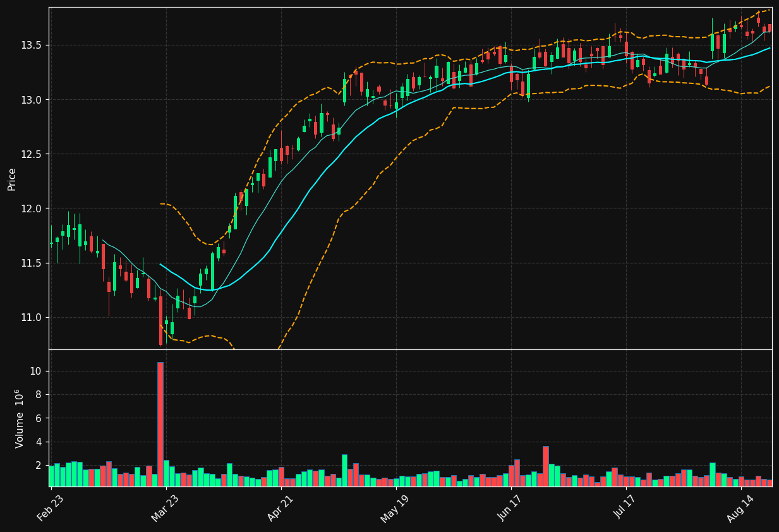This screenshot has height=532, width=779.
Task: Click the 12.0 price tick label
Action: coord(32,209)
